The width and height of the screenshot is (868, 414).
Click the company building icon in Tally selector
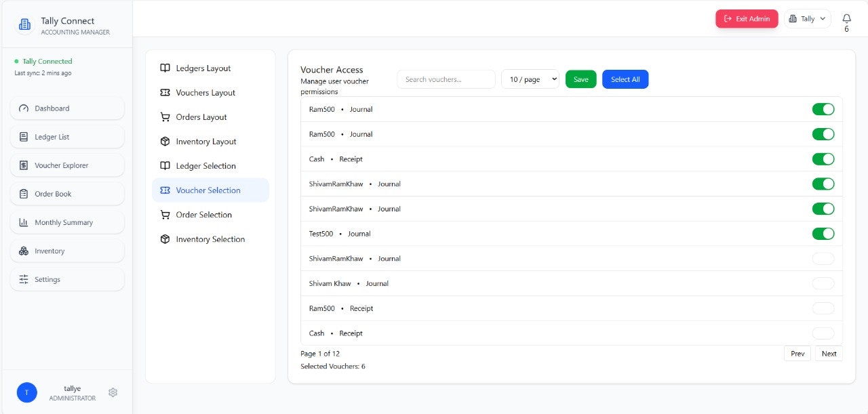click(793, 19)
